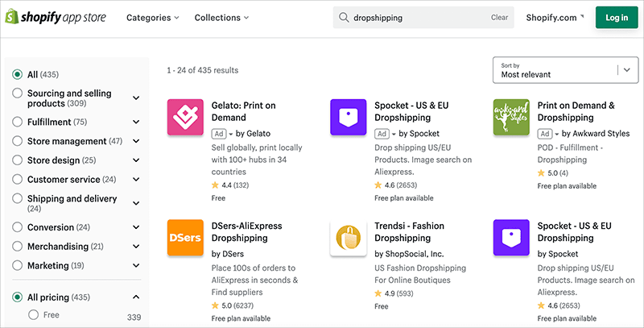Collapse the All pricing section chevron
Viewport: 644px width, 328px height.
(136, 297)
